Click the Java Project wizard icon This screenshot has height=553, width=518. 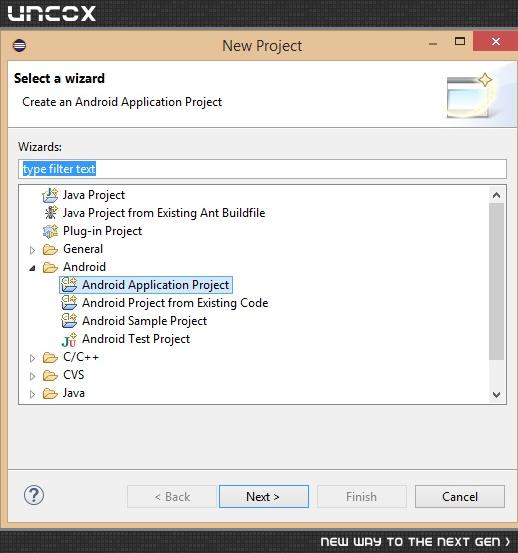pos(50,195)
